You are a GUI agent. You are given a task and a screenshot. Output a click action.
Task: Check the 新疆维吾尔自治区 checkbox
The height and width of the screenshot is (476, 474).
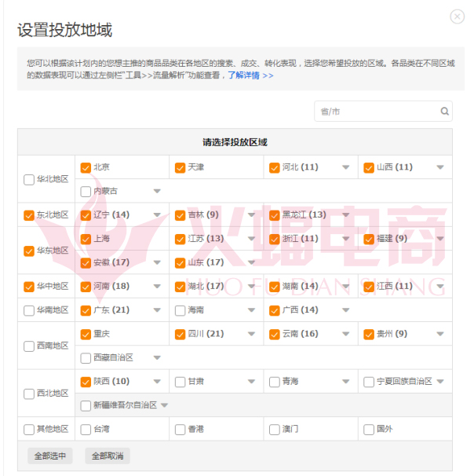coord(86,405)
